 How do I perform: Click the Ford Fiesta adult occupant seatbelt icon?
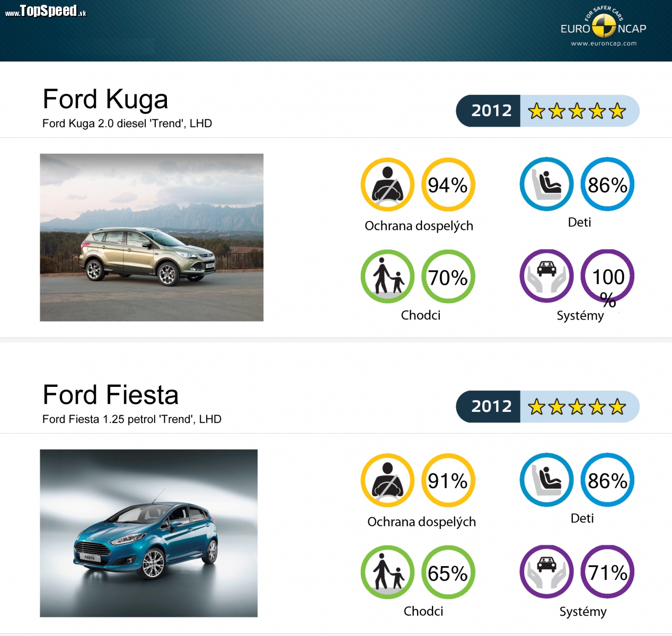pyautogui.click(x=387, y=480)
